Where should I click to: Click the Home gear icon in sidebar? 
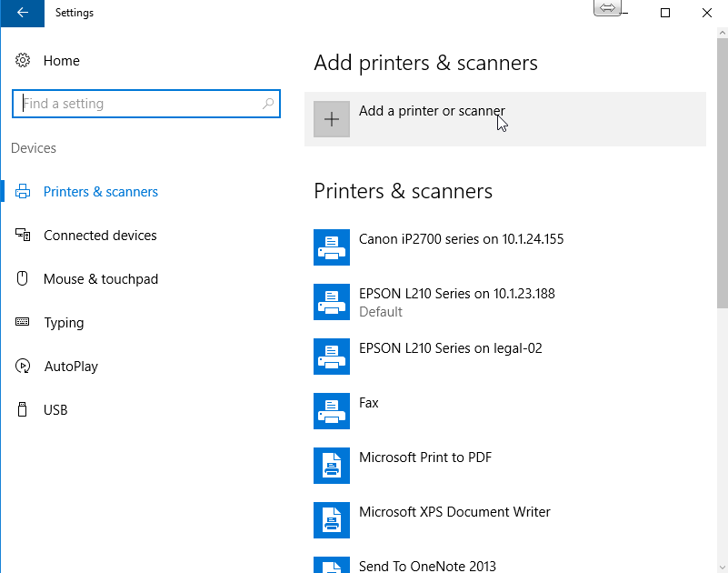coord(25,60)
